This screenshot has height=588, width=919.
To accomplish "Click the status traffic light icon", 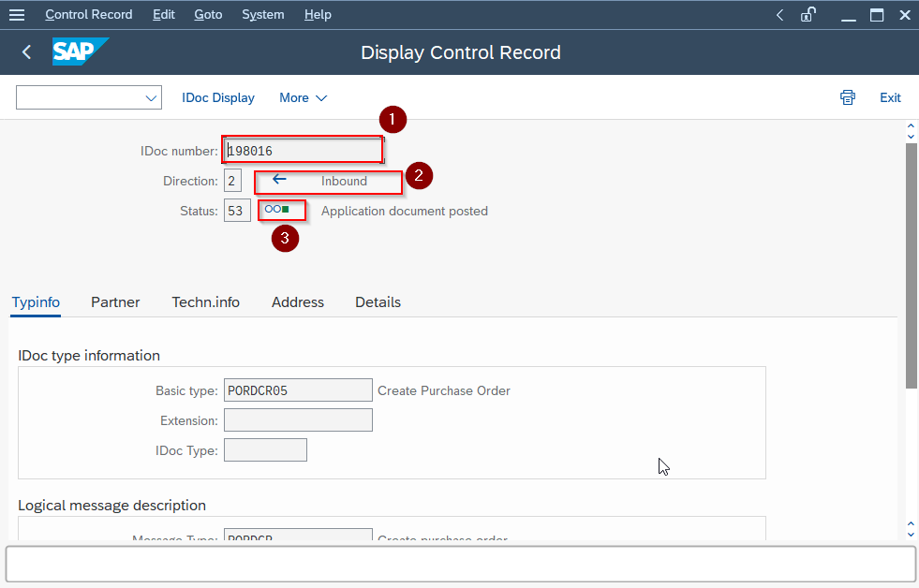I will click(x=276, y=209).
